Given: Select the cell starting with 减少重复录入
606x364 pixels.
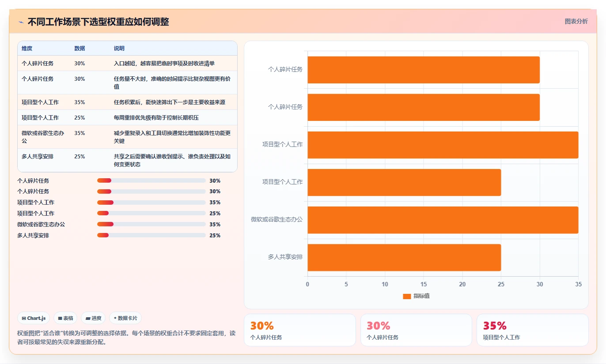Looking at the screenshot, I should click(x=173, y=137).
